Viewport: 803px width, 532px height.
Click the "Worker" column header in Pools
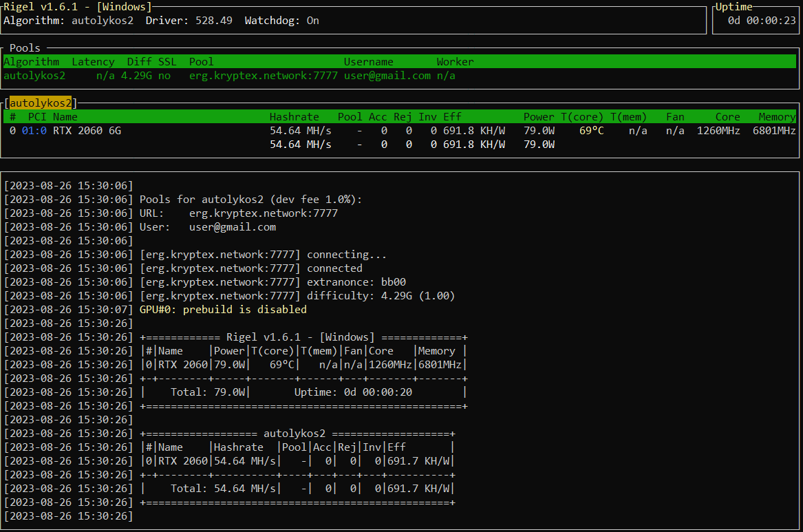(456, 62)
